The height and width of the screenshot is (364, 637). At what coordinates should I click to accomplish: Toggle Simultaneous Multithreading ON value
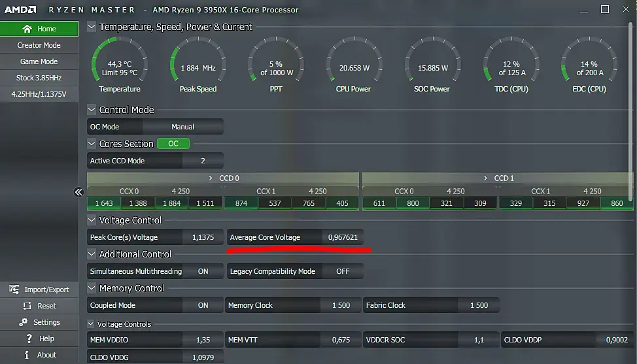tap(203, 271)
